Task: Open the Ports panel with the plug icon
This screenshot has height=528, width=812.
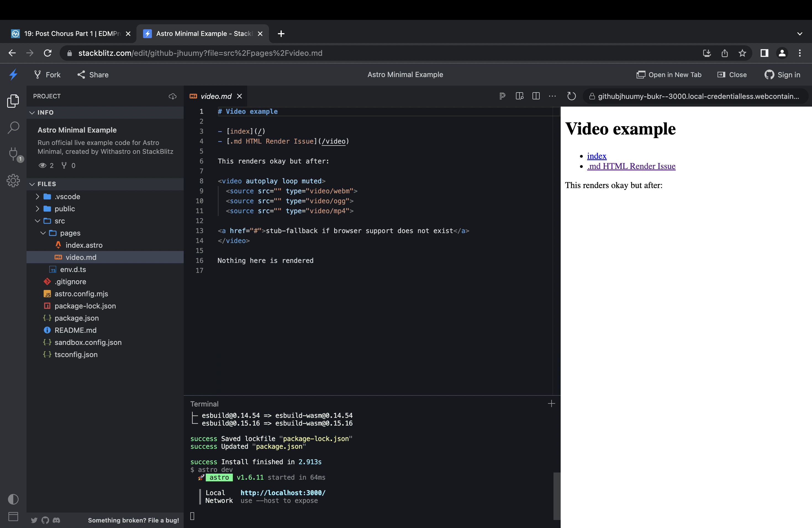Action: (x=13, y=155)
